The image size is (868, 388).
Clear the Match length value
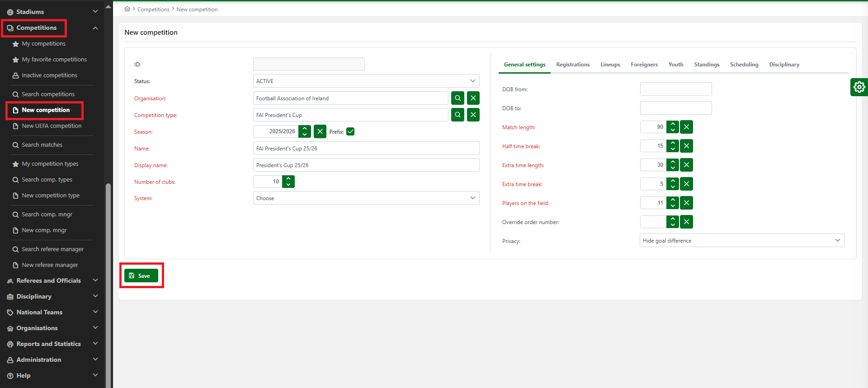(686, 127)
